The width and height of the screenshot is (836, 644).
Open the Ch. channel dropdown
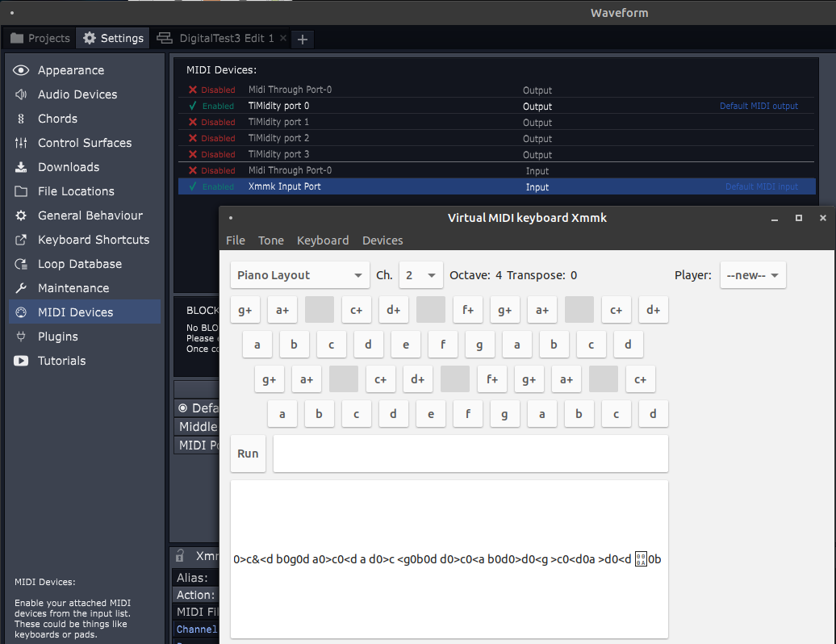(420, 275)
